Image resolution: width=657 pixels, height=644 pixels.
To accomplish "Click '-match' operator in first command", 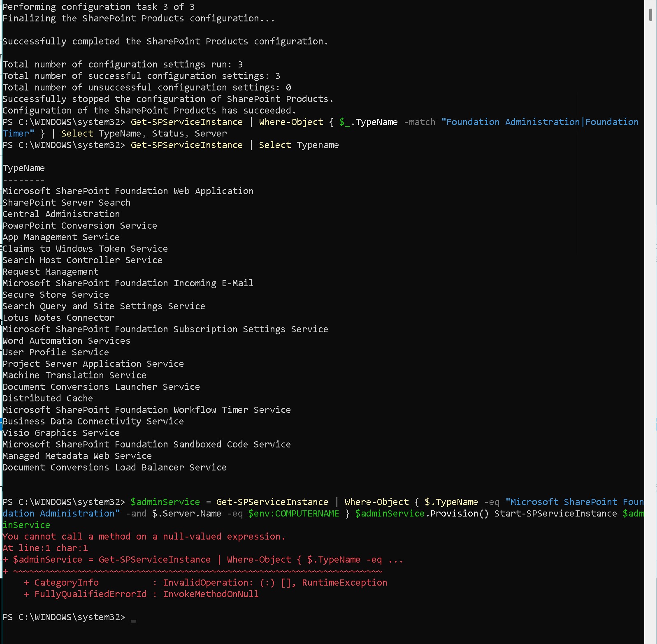I will (419, 122).
